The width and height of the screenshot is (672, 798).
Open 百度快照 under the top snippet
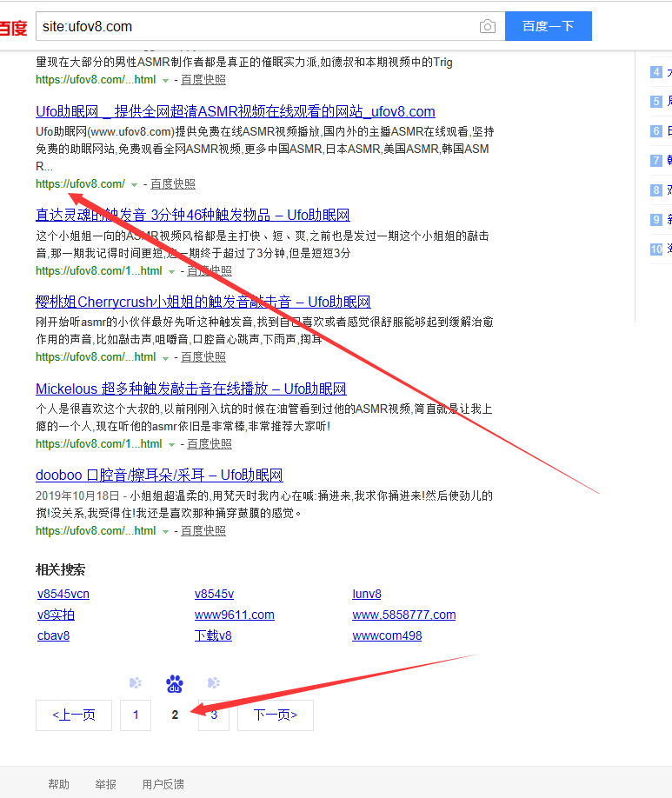click(x=203, y=79)
